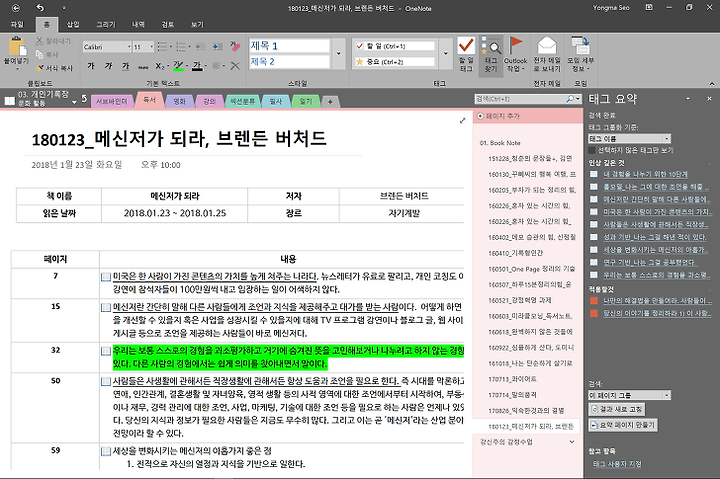Open the '태그 이름' grouping dropdown
This screenshot has width=720, height=479.
tap(667, 139)
